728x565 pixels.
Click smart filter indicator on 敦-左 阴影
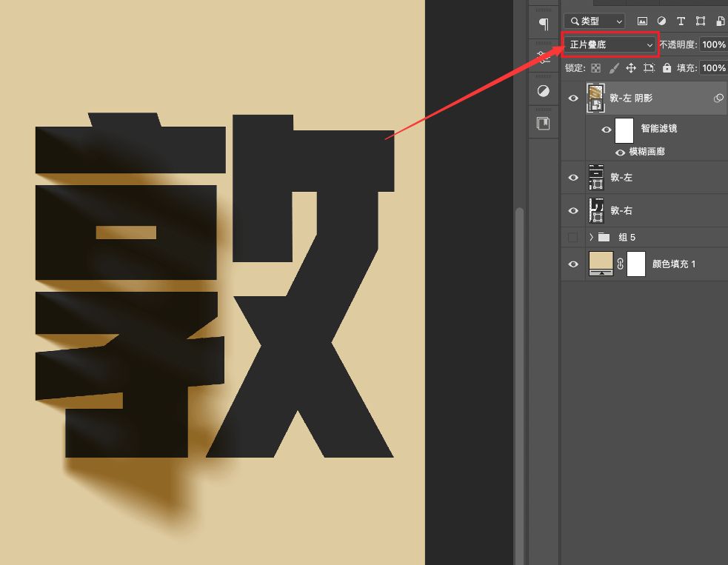point(718,98)
